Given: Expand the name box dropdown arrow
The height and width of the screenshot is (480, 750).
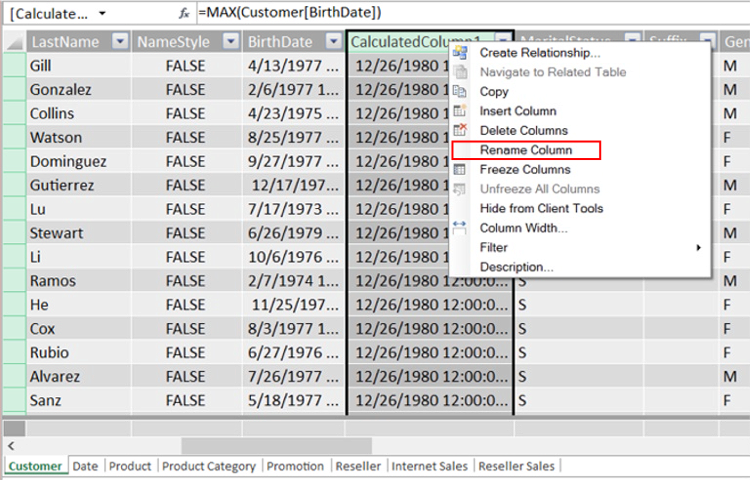Looking at the screenshot, I should [102, 13].
